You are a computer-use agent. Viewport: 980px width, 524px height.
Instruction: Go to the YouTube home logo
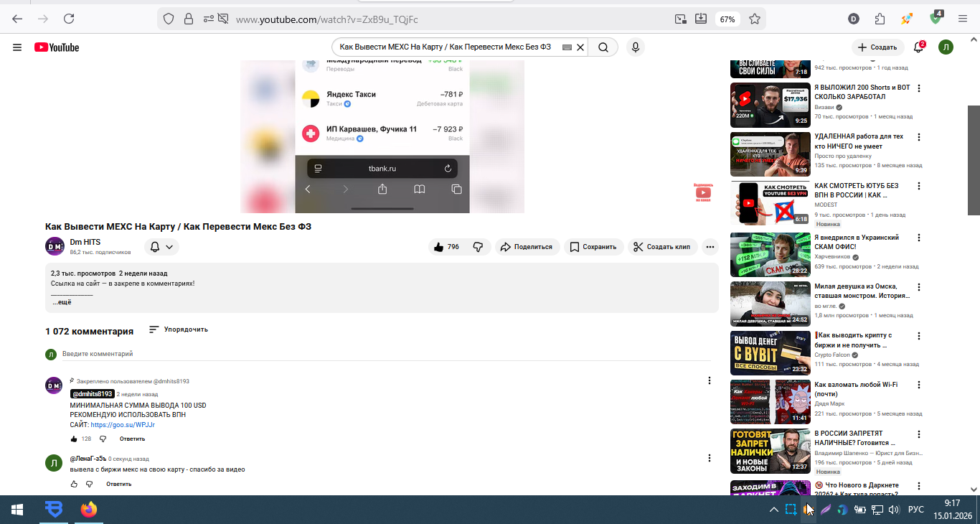57,47
